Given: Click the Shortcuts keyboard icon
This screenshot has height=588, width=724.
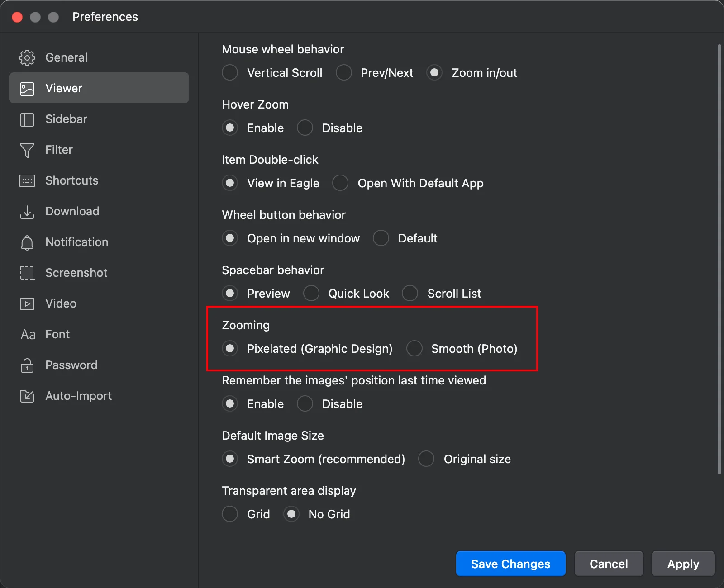Looking at the screenshot, I should (x=27, y=181).
